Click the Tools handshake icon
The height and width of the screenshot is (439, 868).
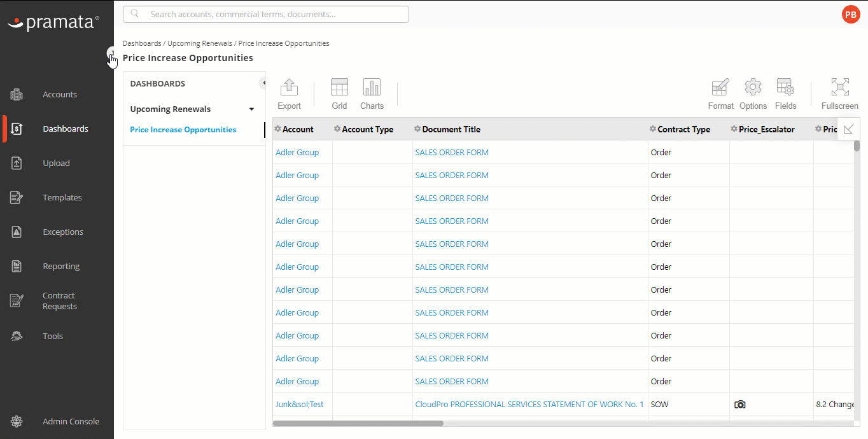click(17, 337)
